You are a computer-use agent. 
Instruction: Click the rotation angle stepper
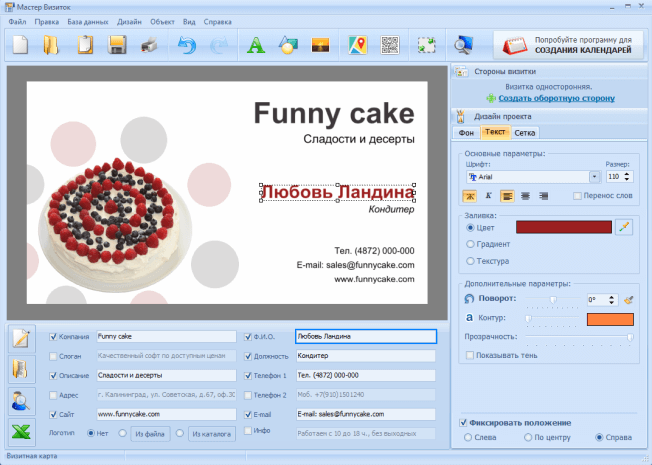[x=611, y=299]
